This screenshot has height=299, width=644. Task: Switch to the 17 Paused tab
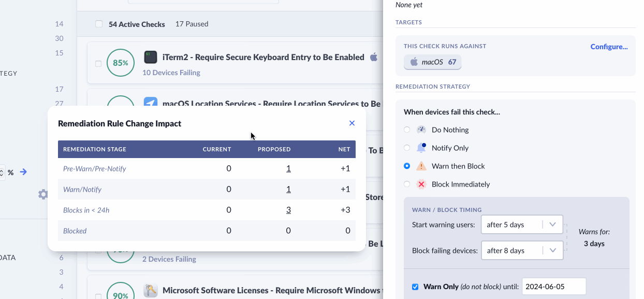pyautogui.click(x=192, y=24)
